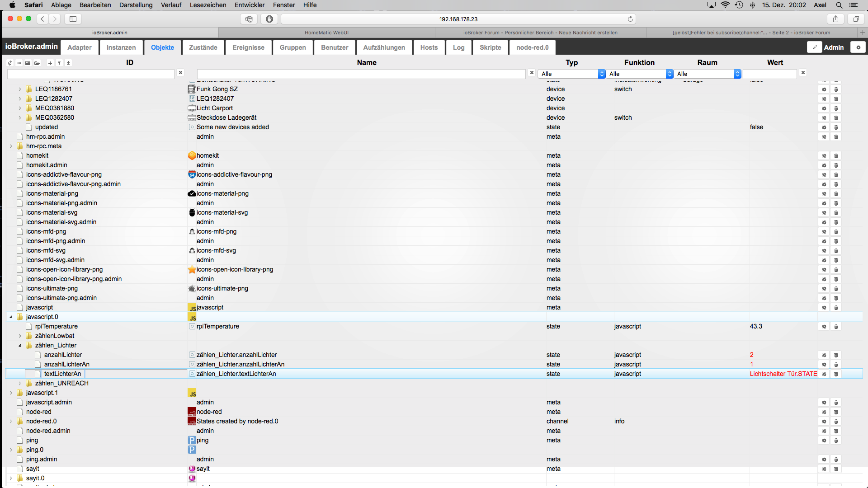Select the rpiTemperature tree item

[x=56, y=326]
